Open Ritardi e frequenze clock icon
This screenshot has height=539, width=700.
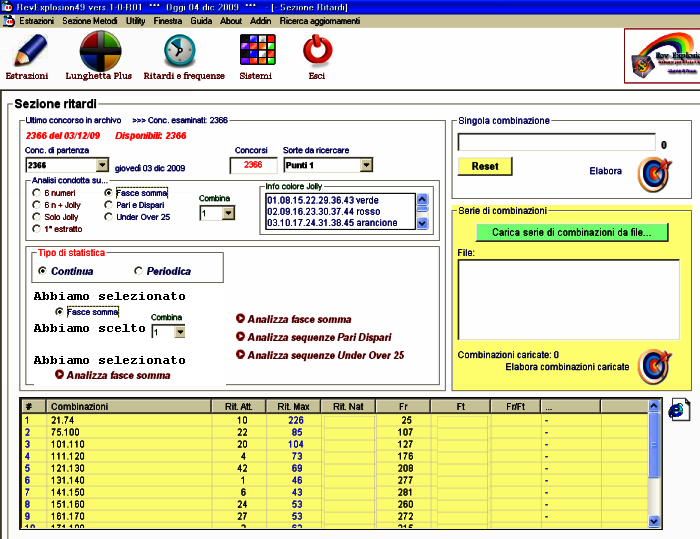tap(180, 50)
